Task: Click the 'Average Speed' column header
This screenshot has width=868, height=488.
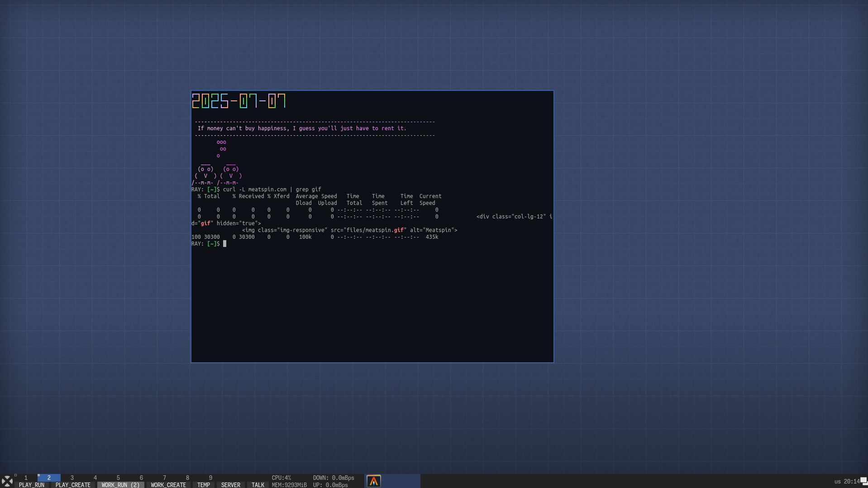Action: [316, 196]
